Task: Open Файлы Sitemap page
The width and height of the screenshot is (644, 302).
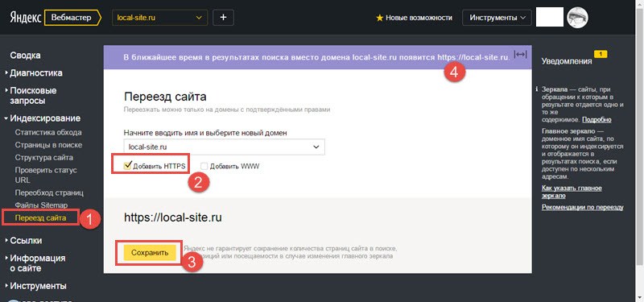Action: [41, 205]
